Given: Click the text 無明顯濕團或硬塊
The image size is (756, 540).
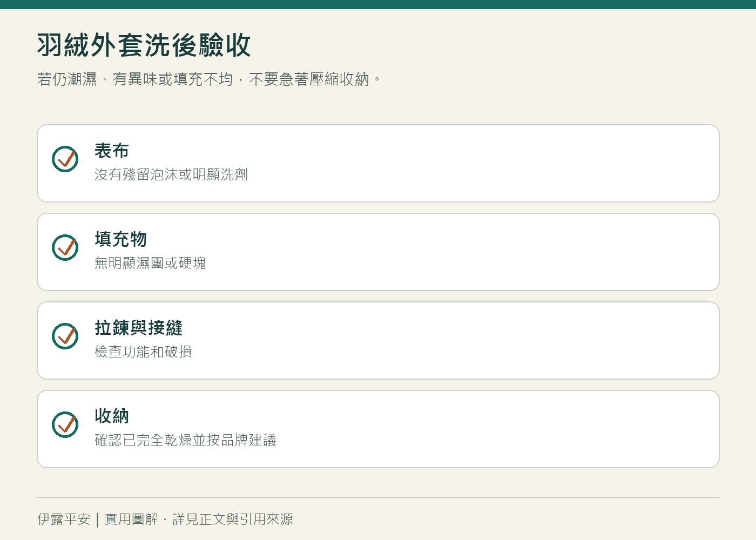Looking at the screenshot, I should point(150,263).
